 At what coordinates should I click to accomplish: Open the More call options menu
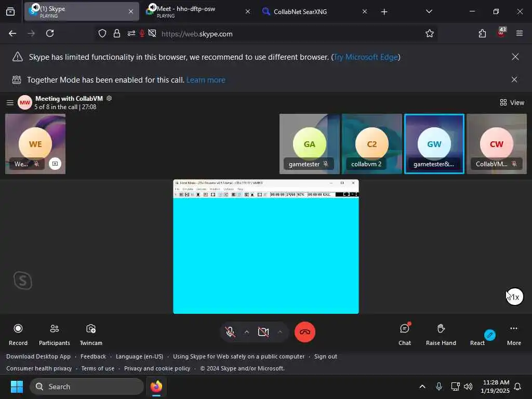click(514, 334)
